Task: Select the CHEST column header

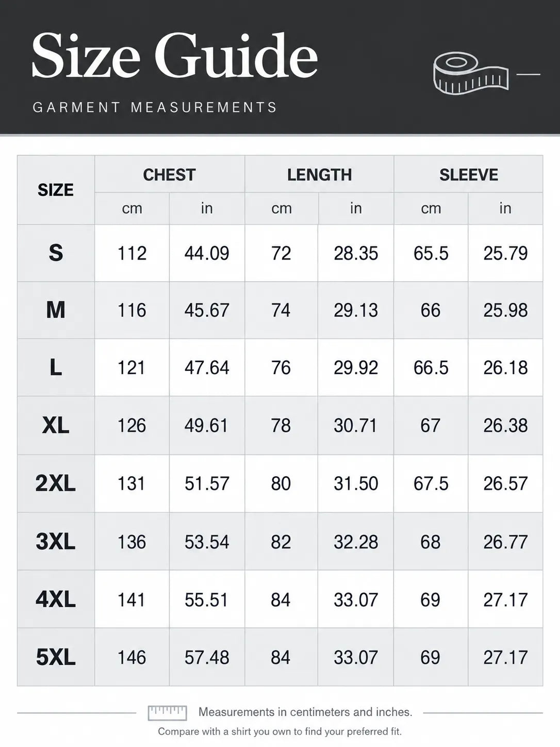Action: click(x=169, y=175)
